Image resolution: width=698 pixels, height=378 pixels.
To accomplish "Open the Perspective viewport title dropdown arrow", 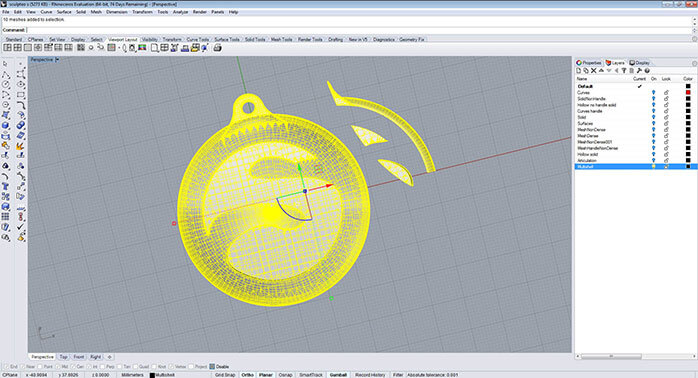I will coord(57,60).
